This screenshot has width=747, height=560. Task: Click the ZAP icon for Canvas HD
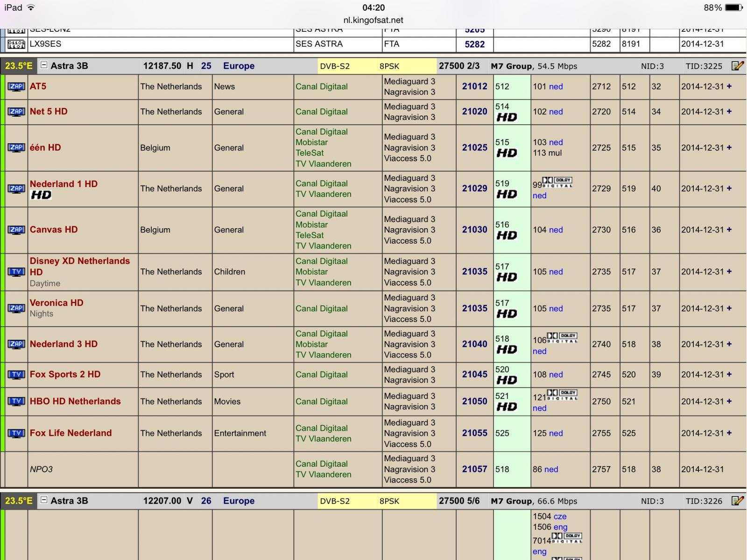pyautogui.click(x=16, y=230)
